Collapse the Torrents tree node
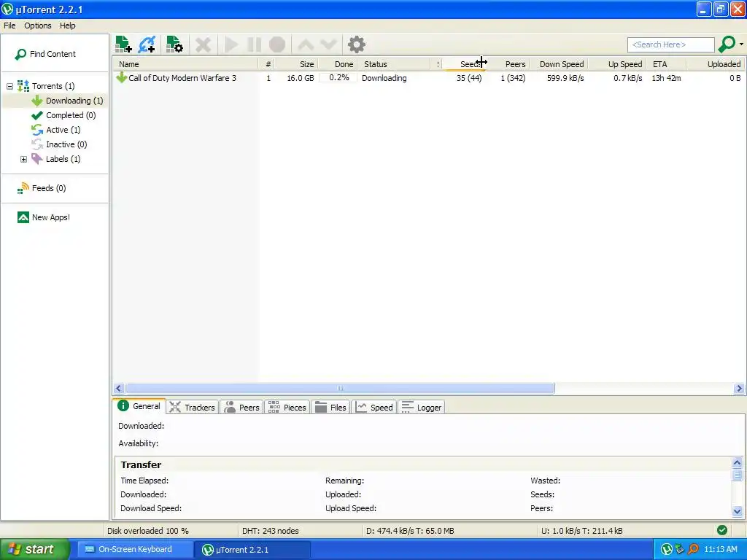Viewport: 747px width, 560px height. pos(9,86)
